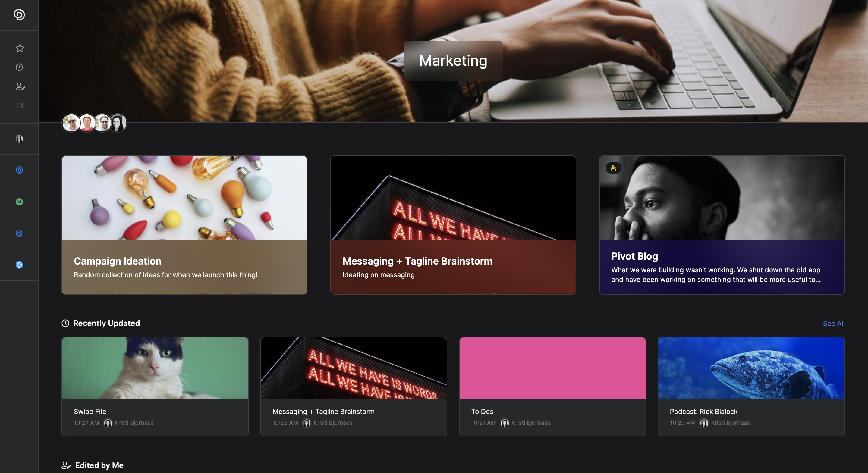Click the home logo at top of the sidebar
Image resolution: width=868 pixels, height=473 pixels.
tap(19, 15)
